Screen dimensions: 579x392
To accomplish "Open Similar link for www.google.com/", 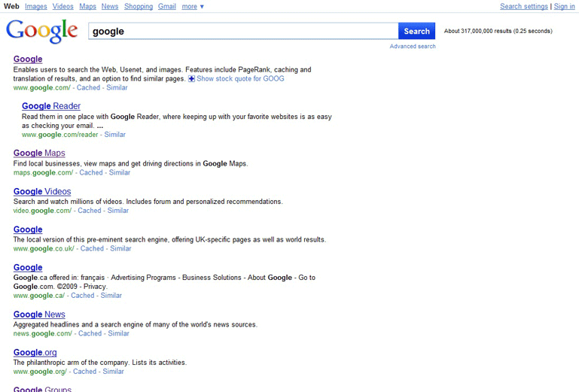I will click(x=117, y=87).
